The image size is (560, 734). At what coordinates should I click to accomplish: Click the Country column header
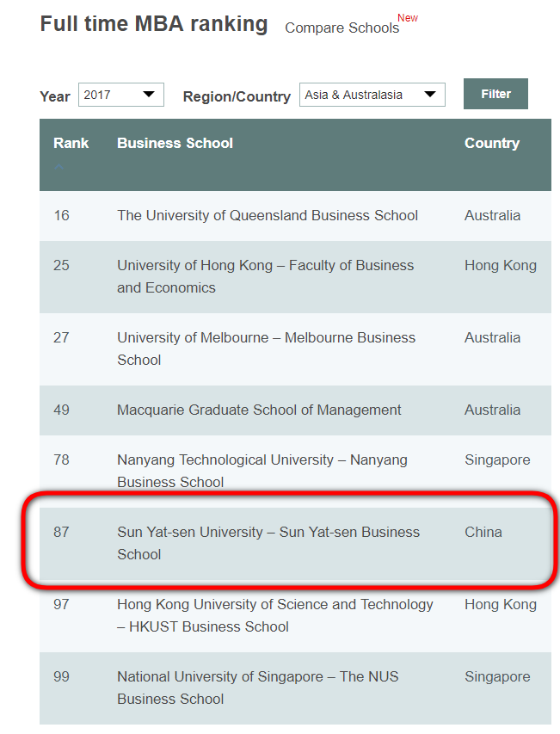491,143
